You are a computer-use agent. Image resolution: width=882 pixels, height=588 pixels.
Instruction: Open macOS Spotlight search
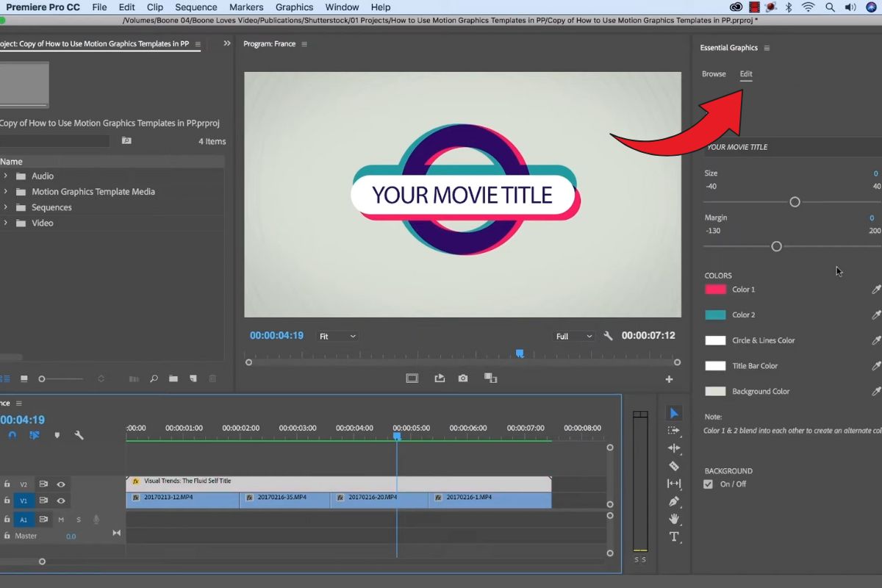point(830,7)
